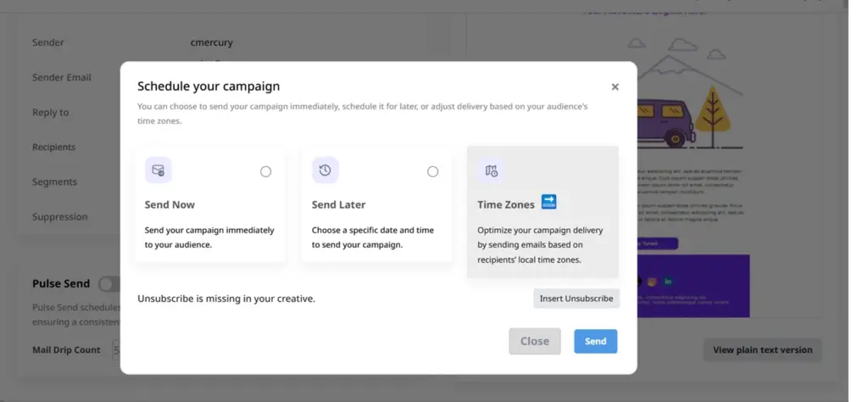Click the gray Close button
Viewport: 868px width, 402px height.
[x=535, y=342]
